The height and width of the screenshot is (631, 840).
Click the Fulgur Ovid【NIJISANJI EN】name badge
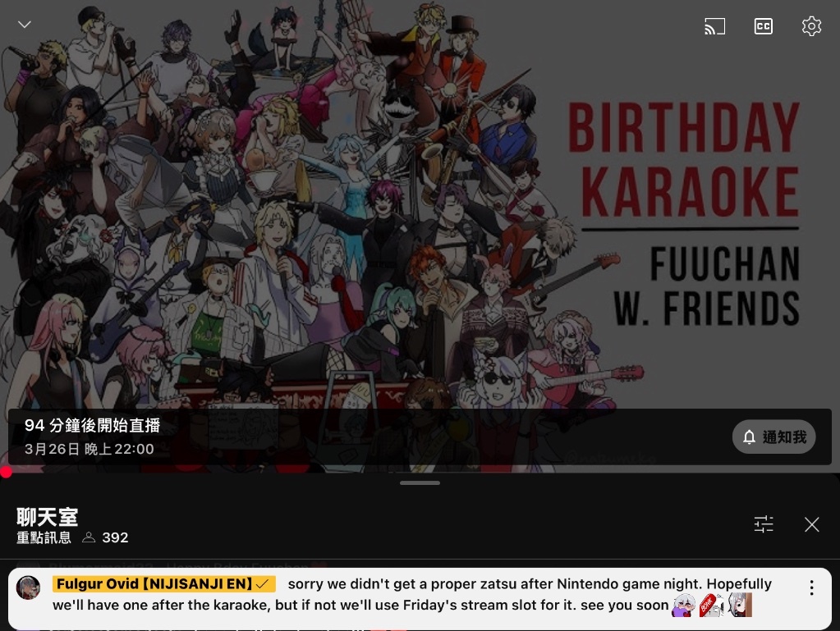[x=164, y=584]
